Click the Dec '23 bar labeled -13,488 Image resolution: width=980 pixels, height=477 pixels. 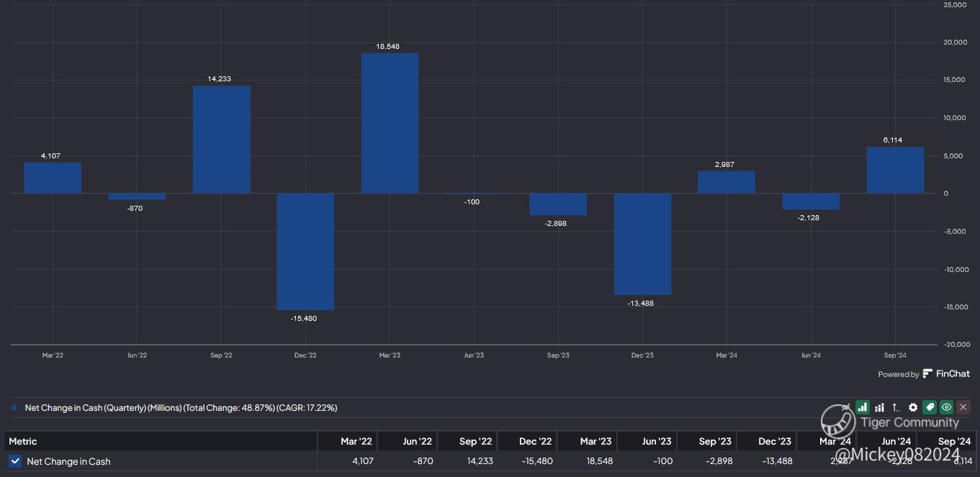(642, 243)
